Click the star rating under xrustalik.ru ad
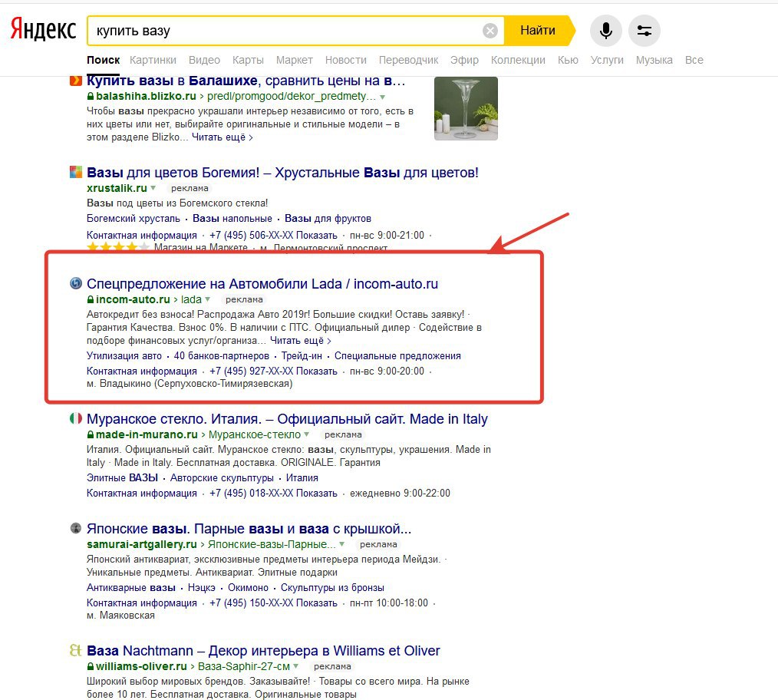The image size is (778, 700). click(x=117, y=247)
